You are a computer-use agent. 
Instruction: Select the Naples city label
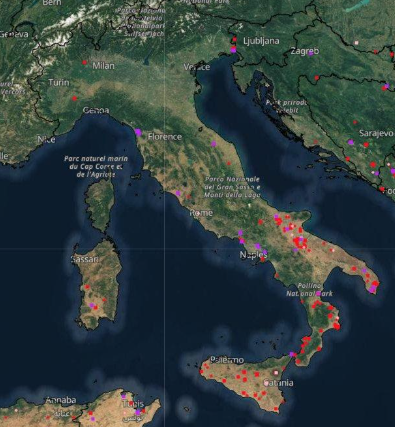(253, 255)
